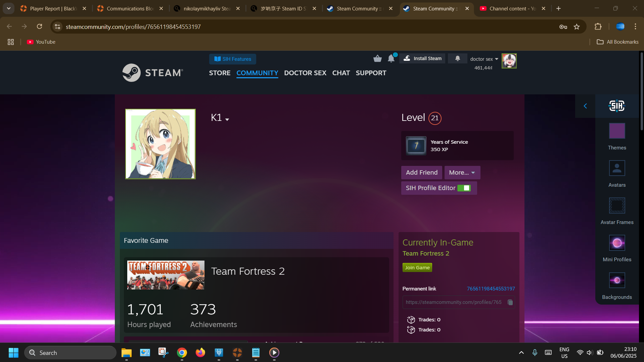Screen dimensions: 644x362
Task: Open Themes in the SIH panel
Action: 617,137
